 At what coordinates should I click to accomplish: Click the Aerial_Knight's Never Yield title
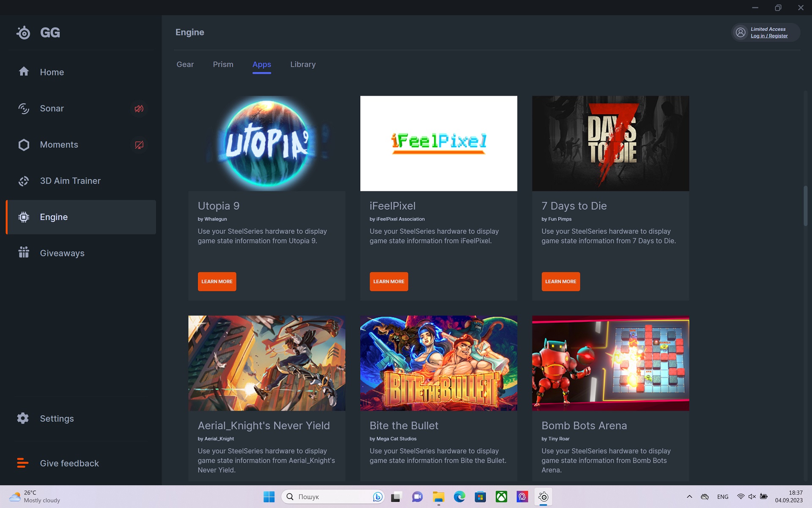tap(264, 425)
